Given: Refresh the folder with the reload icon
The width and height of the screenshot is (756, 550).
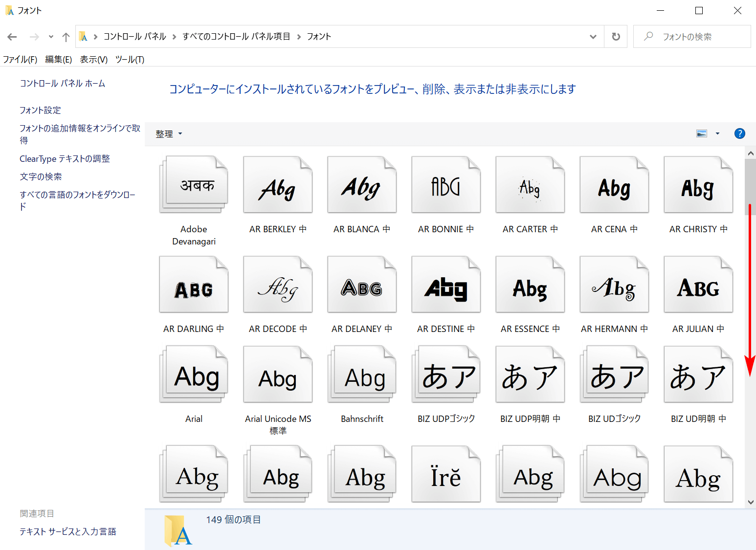Looking at the screenshot, I should pos(616,37).
